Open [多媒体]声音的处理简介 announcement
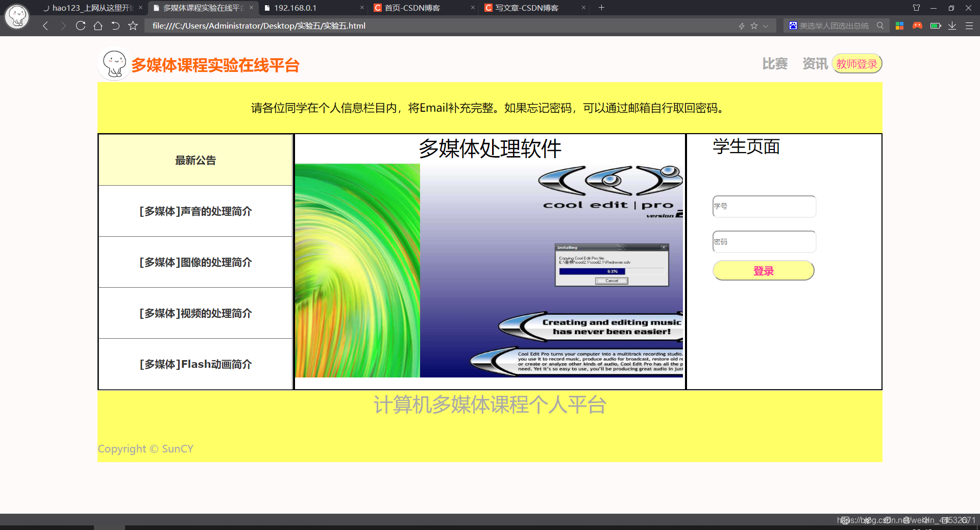 coord(195,211)
